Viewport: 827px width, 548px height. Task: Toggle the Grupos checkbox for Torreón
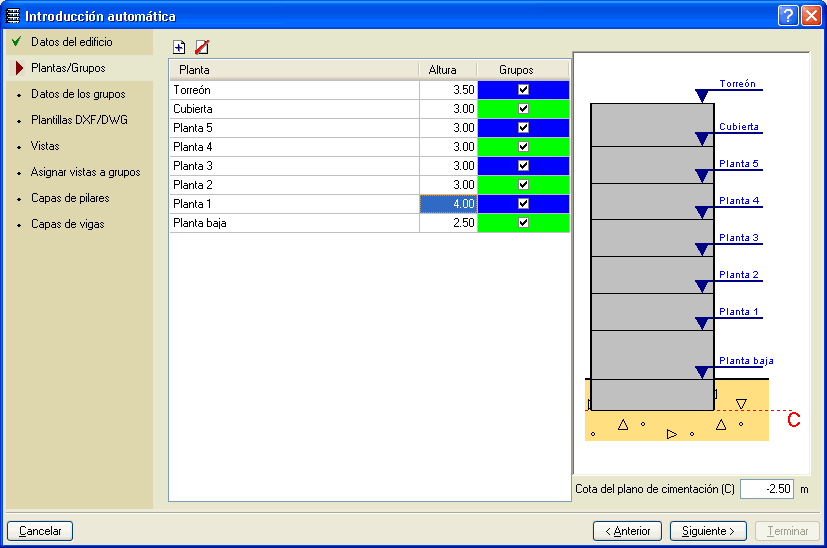coord(523,90)
